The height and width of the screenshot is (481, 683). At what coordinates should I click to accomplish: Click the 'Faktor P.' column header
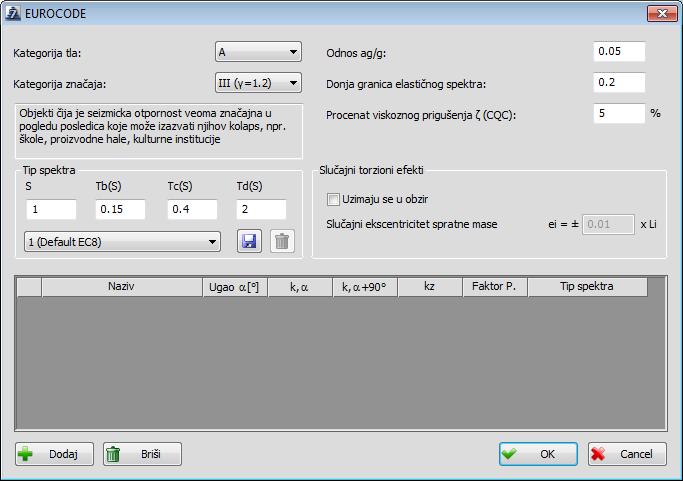[494, 287]
